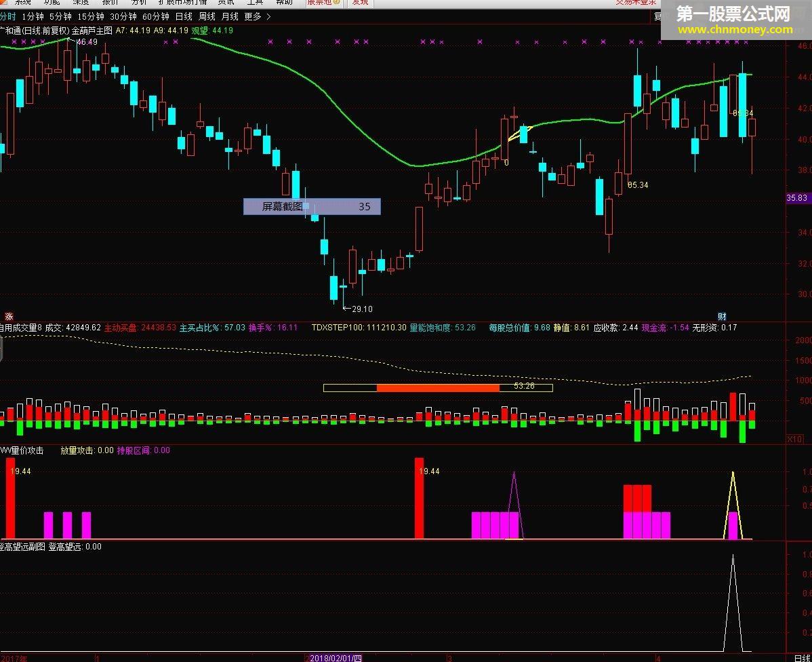
Task: Click the 涨 icon at chart bottom
Action: pyautogui.click(x=9, y=316)
